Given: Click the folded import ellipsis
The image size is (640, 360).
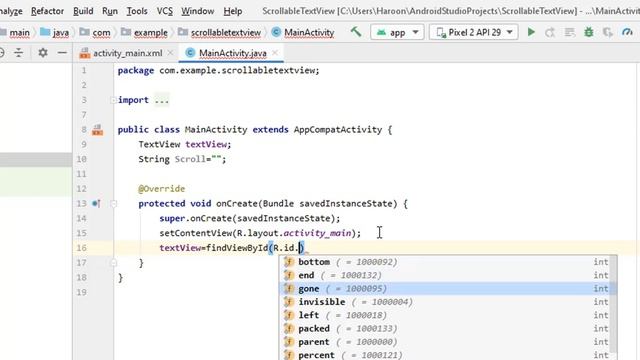Looking at the screenshot, I should click(x=162, y=100).
